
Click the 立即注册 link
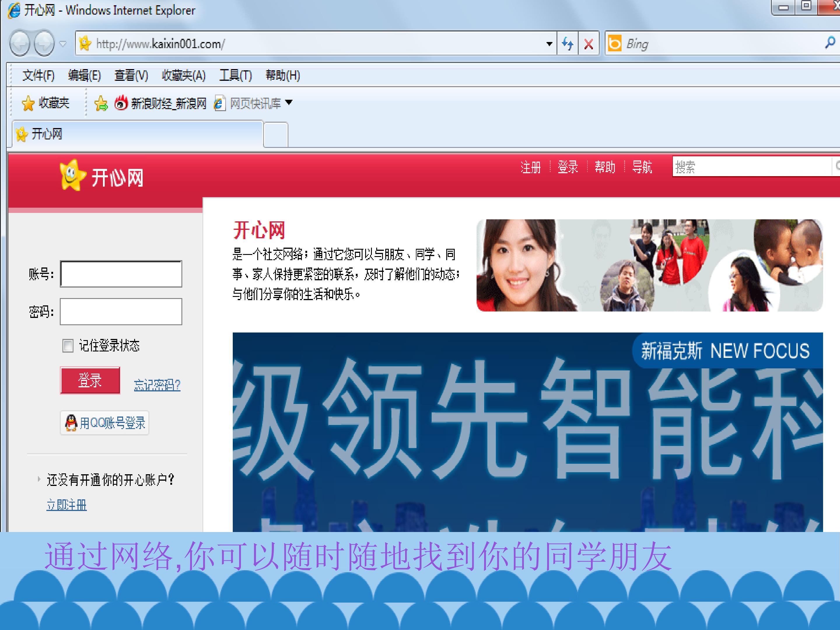coord(66,505)
